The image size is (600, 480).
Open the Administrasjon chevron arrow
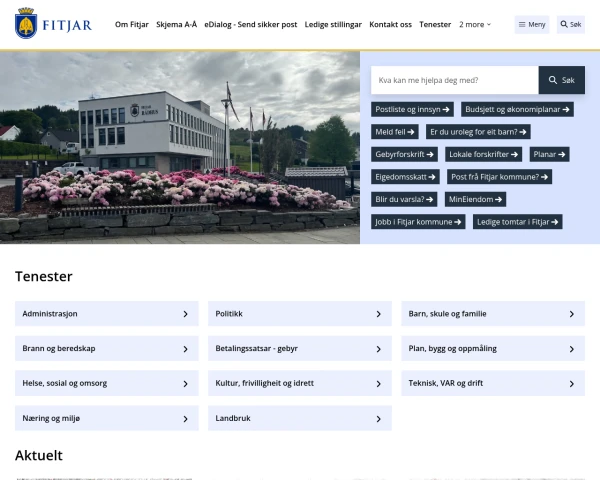185,314
